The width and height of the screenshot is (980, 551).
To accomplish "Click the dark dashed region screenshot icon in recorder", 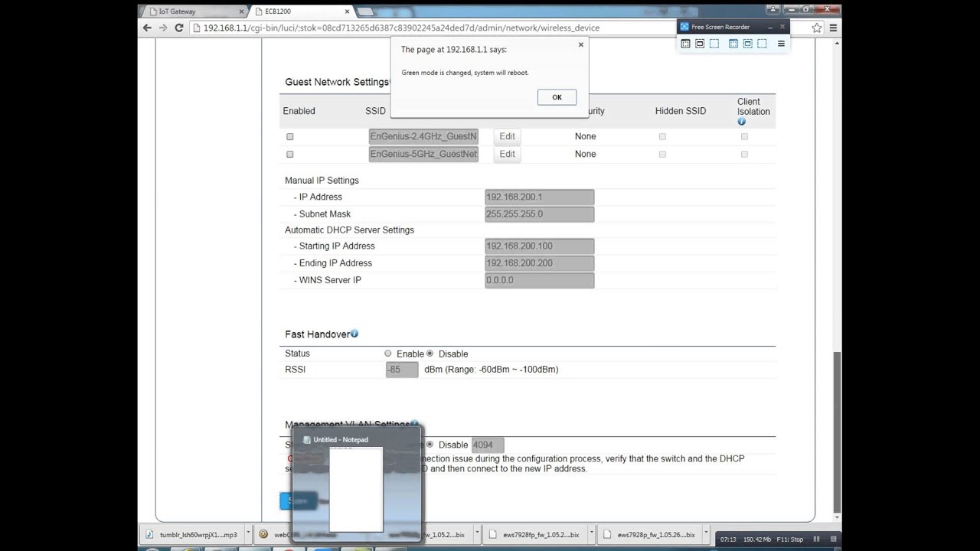I will [714, 44].
